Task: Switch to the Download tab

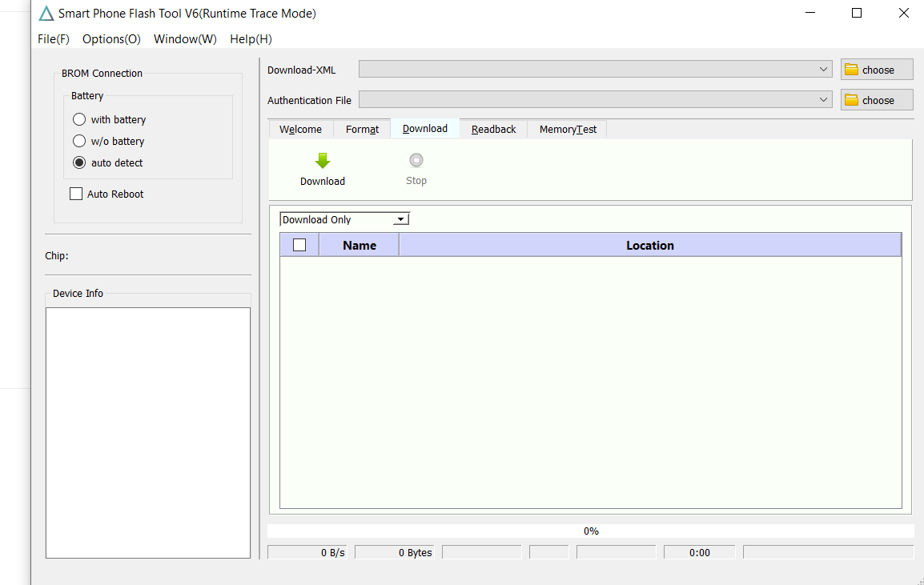Action: tap(425, 128)
